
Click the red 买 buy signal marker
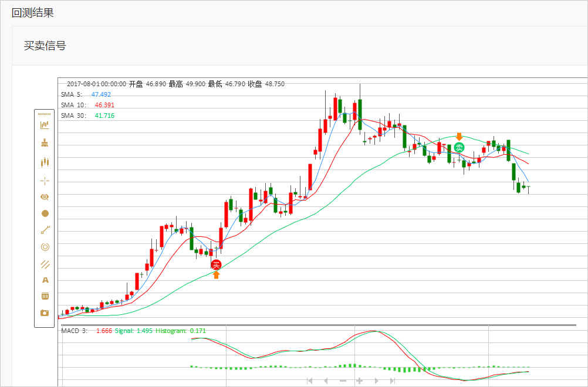(x=216, y=265)
